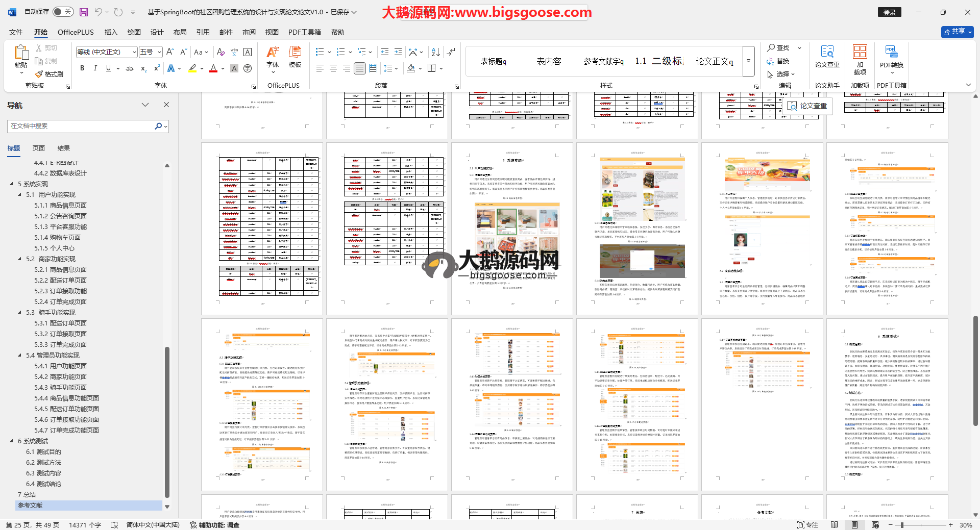This screenshot has height=530, width=980.
Task: Click the 在文档中搜索 search field
Action: click(x=82, y=126)
